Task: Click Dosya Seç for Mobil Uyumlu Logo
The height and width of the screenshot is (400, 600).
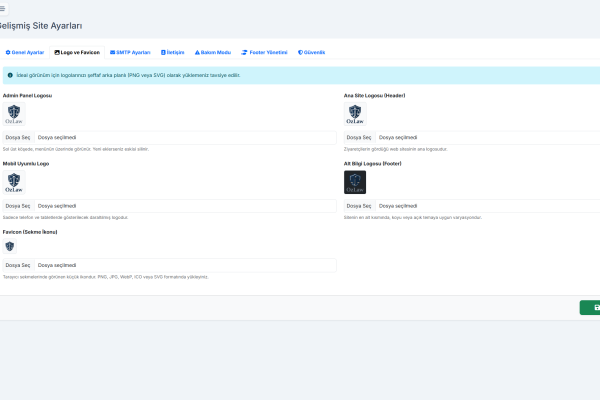Action: [18, 206]
